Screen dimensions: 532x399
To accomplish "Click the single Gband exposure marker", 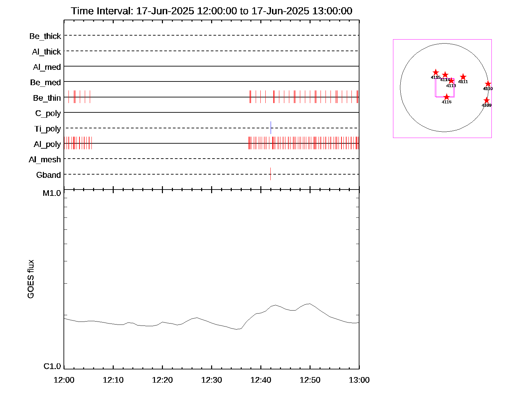I will click(270, 174).
